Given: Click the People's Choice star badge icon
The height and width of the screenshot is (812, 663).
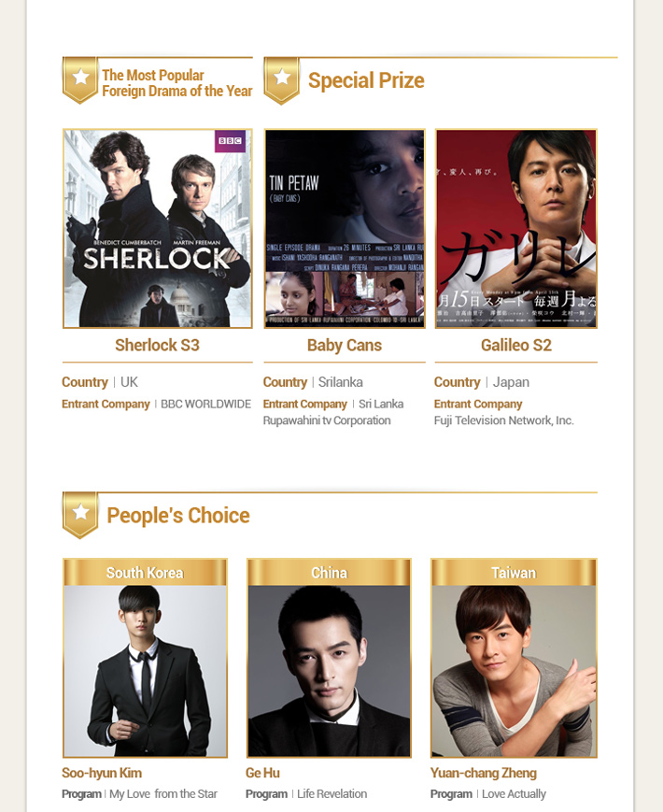Looking at the screenshot, I should [x=80, y=515].
